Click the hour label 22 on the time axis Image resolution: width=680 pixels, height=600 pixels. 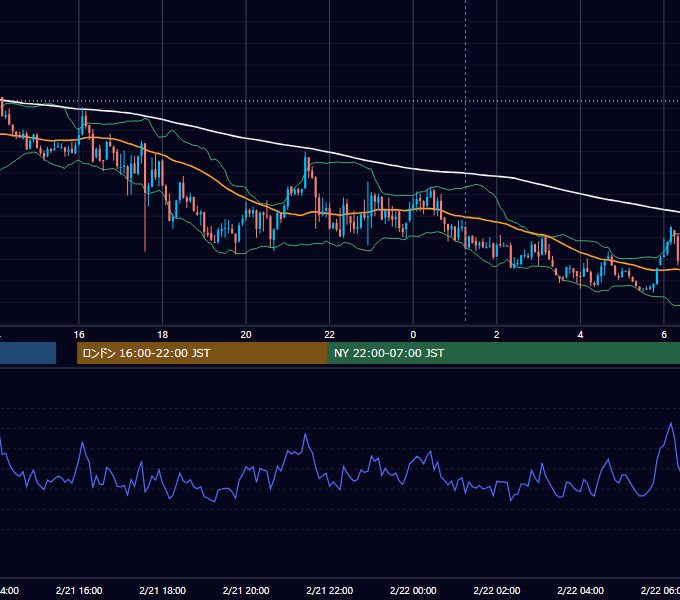(x=330, y=335)
